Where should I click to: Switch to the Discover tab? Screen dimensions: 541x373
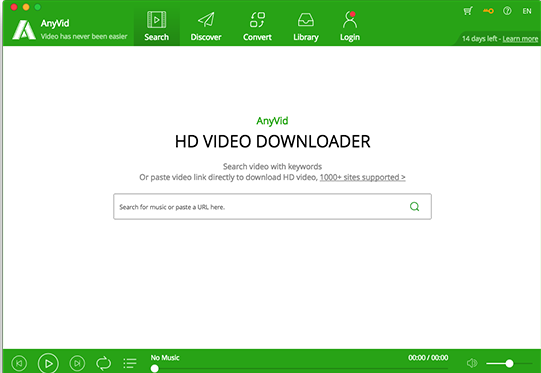[206, 27]
